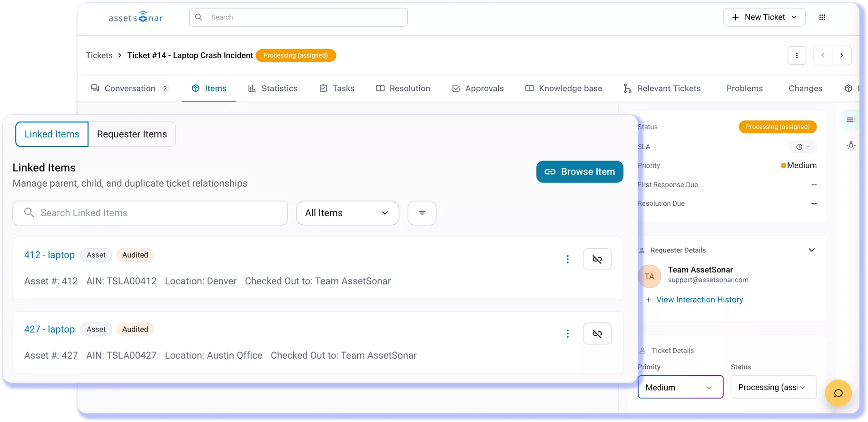The height and width of the screenshot is (422, 868).
Task: Click the Audited tag on 427 - laptop
Action: 135,329
